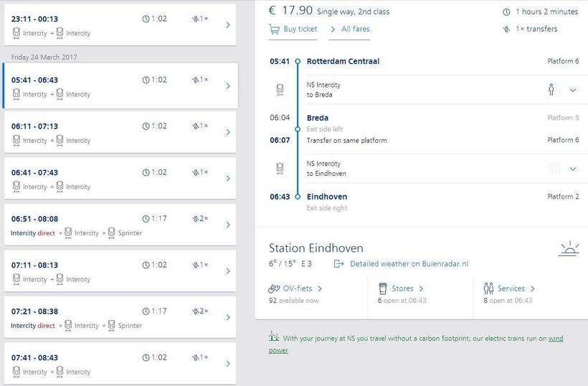The width and height of the screenshot is (588, 386).
Task: Click the Services people icon
Action: click(488, 288)
